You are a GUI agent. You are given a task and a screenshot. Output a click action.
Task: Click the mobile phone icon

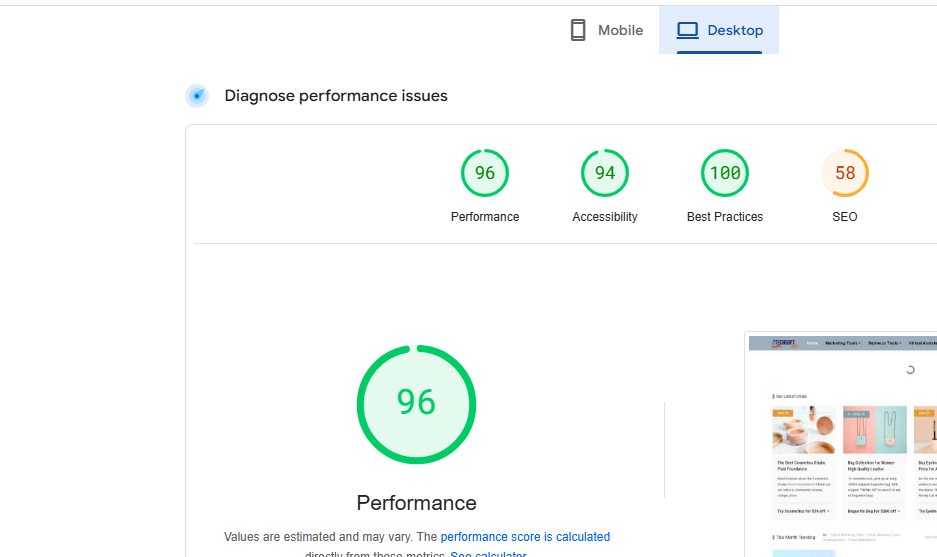pos(578,30)
